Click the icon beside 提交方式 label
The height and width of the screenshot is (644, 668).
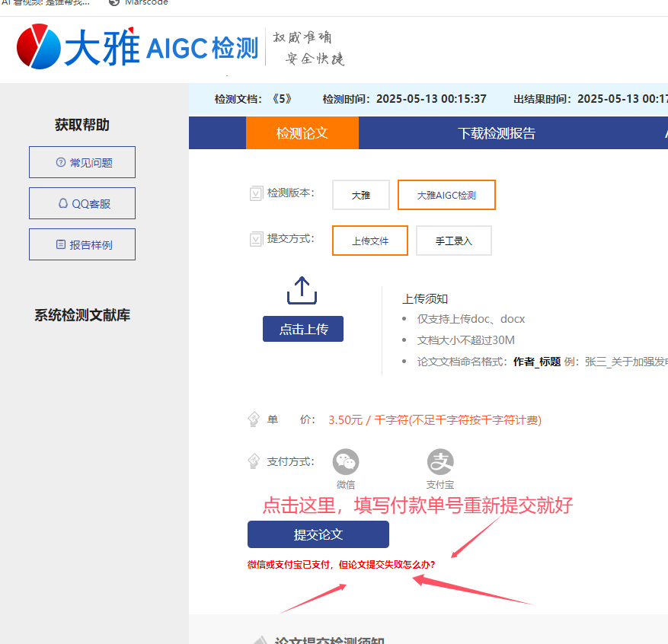click(256, 239)
